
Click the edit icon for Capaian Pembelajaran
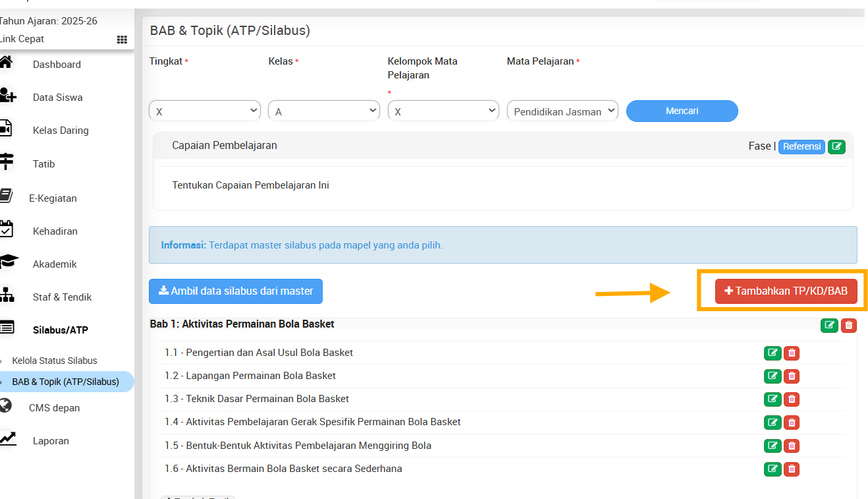point(836,146)
